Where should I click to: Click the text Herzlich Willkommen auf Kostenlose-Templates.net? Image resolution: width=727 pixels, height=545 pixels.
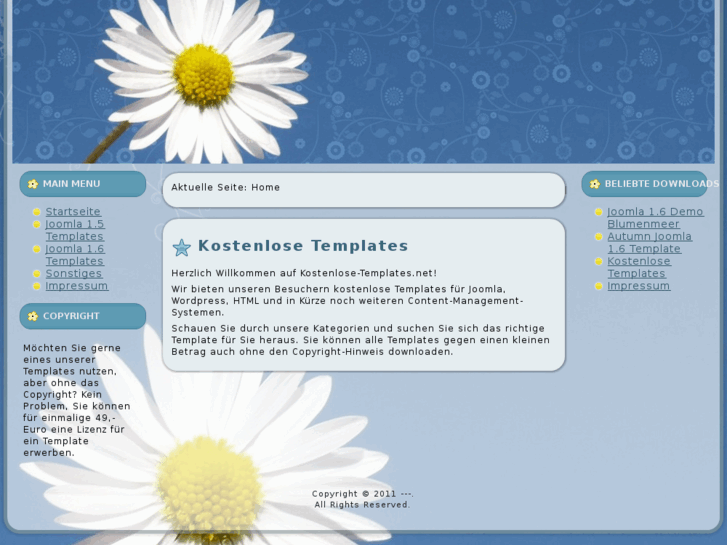point(304,273)
